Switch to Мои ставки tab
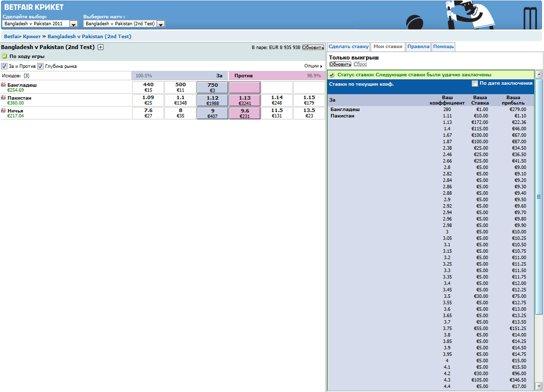This screenshot has height=392, width=544. (x=388, y=47)
